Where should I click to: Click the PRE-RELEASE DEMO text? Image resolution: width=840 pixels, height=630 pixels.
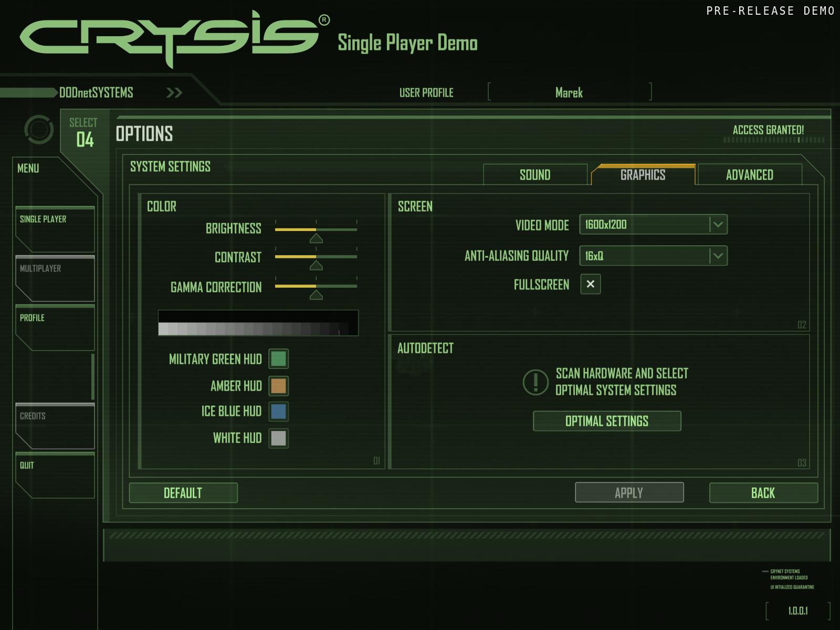point(771,11)
